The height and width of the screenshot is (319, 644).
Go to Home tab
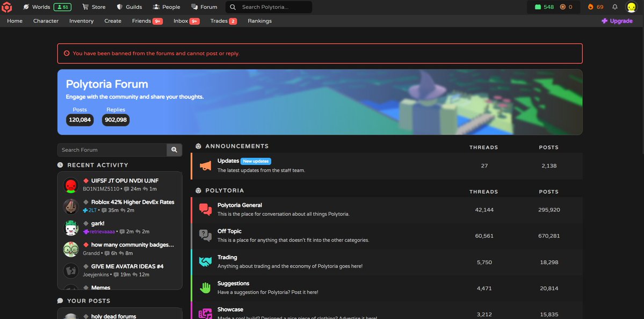pyautogui.click(x=15, y=21)
